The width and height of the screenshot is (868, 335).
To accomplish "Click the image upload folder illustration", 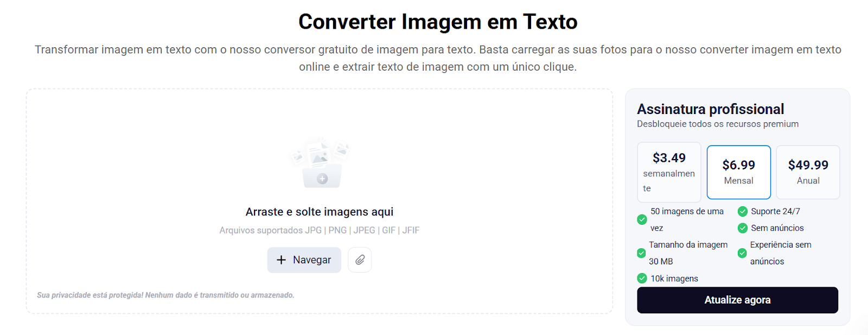I will (320, 163).
